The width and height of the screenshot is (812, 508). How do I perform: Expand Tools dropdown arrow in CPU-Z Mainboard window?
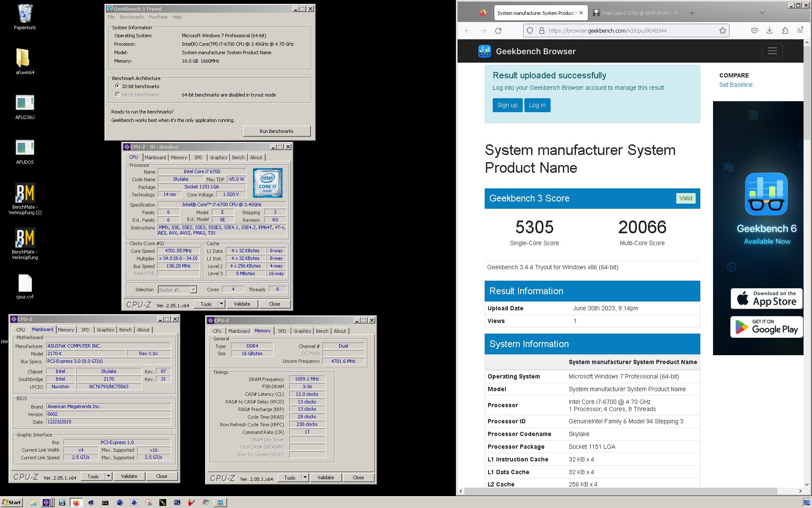click(x=108, y=476)
